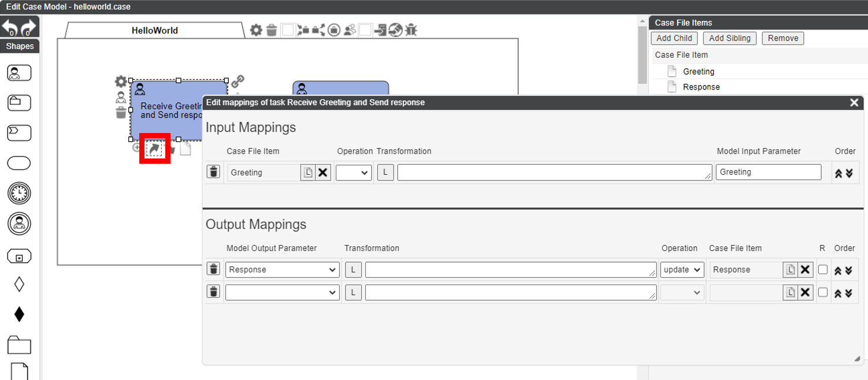Click the deploy arrow-into-door icon
Image resolution: width=868 pixels, height=380 pixels.
click(380, 30)
